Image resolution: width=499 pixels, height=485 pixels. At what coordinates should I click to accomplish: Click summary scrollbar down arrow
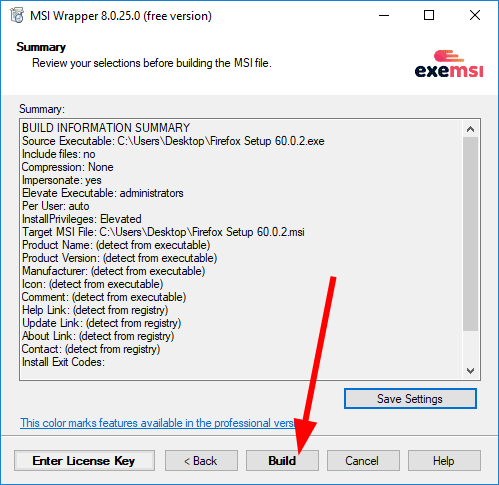click(x=470, y=370)
